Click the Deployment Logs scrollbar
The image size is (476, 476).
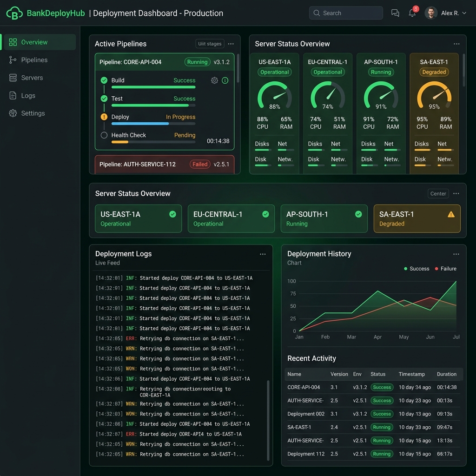pyautogui.click(x=268, y=420)
